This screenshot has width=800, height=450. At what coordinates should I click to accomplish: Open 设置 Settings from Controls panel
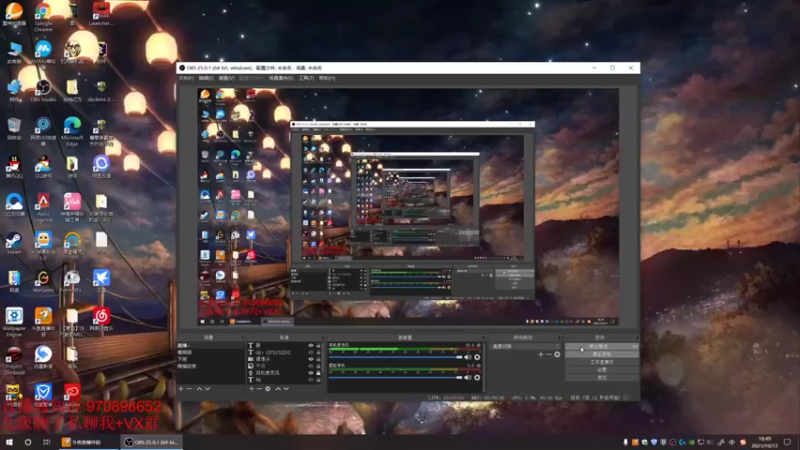pyautogui.click(x=602, y=369)
